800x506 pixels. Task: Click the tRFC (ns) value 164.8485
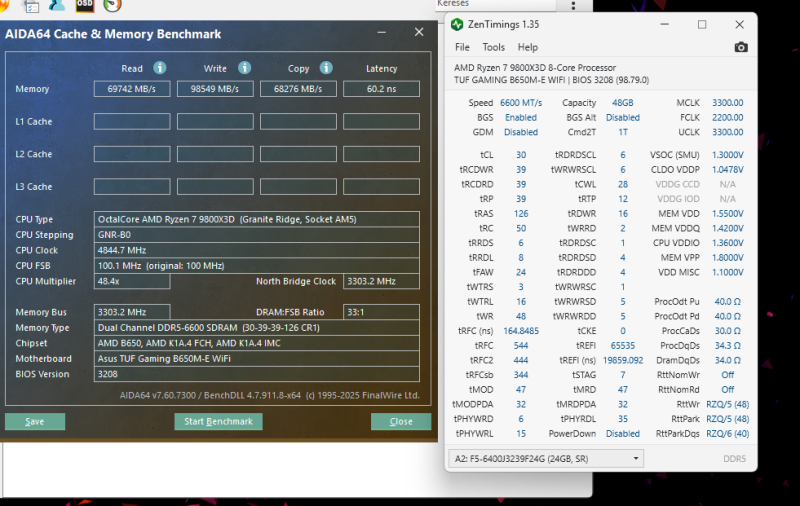(x=521, y=331)
